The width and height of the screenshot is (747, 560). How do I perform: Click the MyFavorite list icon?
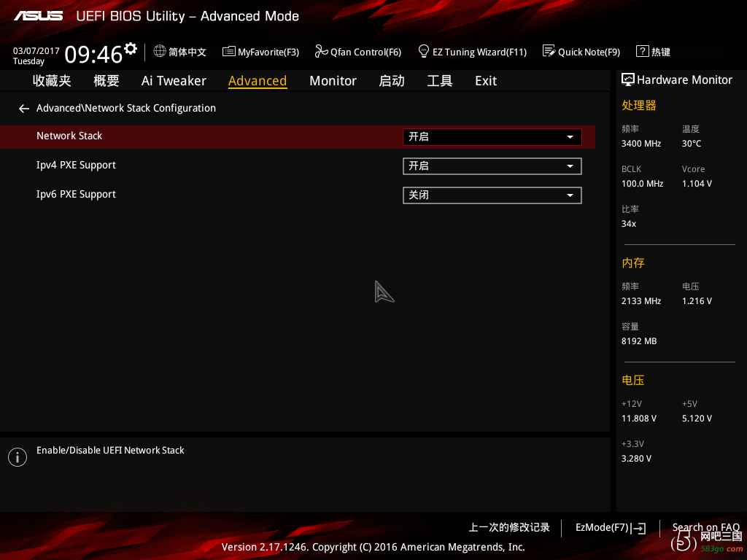pyautogui.click(x=228, y=51)
